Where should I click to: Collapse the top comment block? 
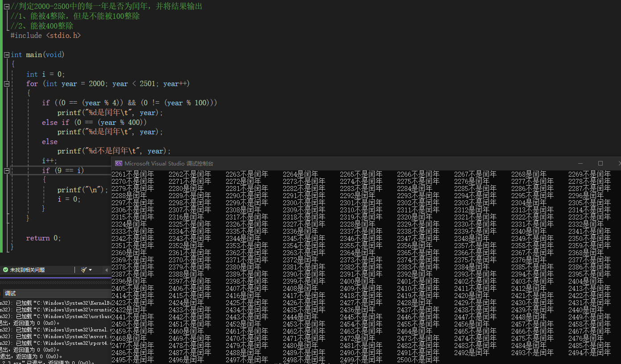click(6, 6)
